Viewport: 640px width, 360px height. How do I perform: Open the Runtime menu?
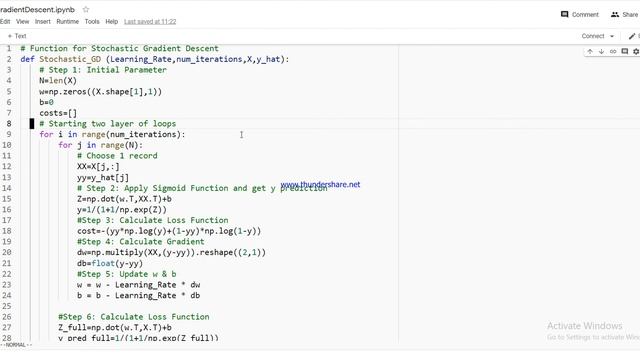coord(67,22)
